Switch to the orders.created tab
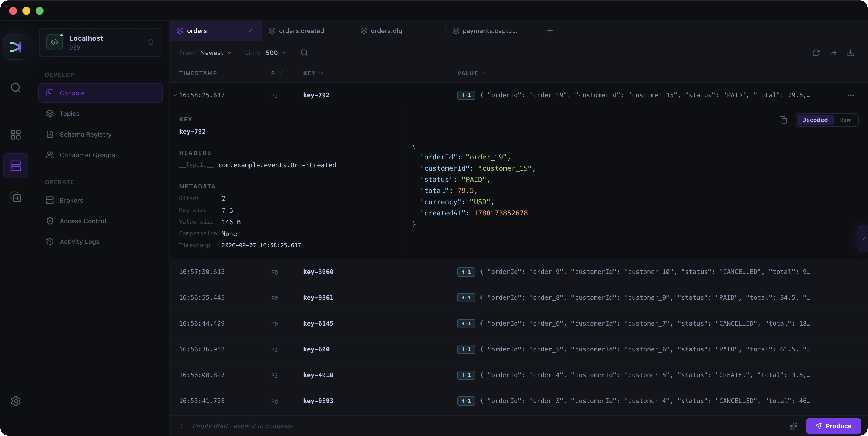This screenshot has height=436, width=868. (307, 31)
